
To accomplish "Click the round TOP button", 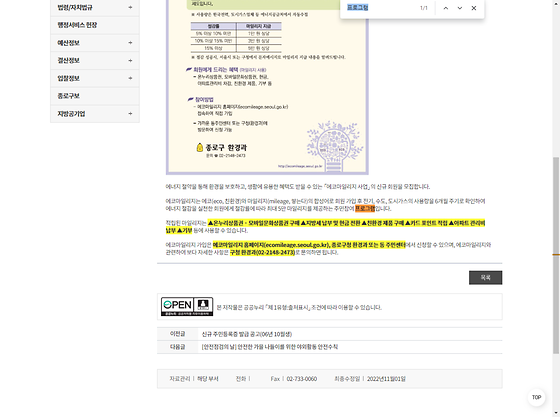I will click(536, 397).
